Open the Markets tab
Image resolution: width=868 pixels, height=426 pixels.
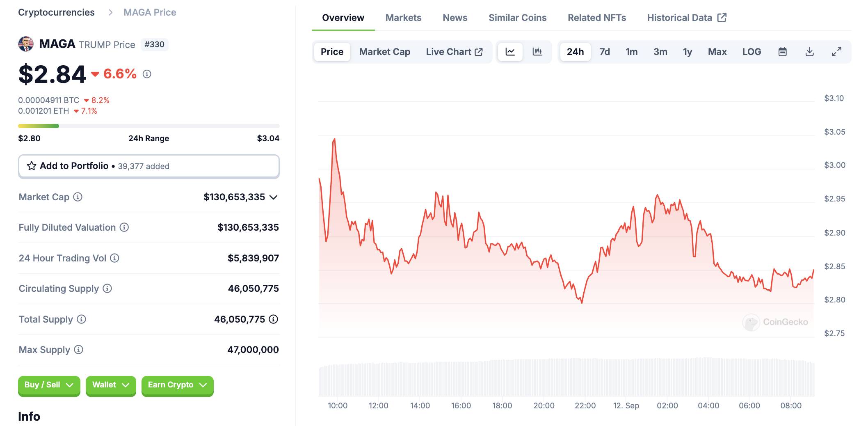403,18
